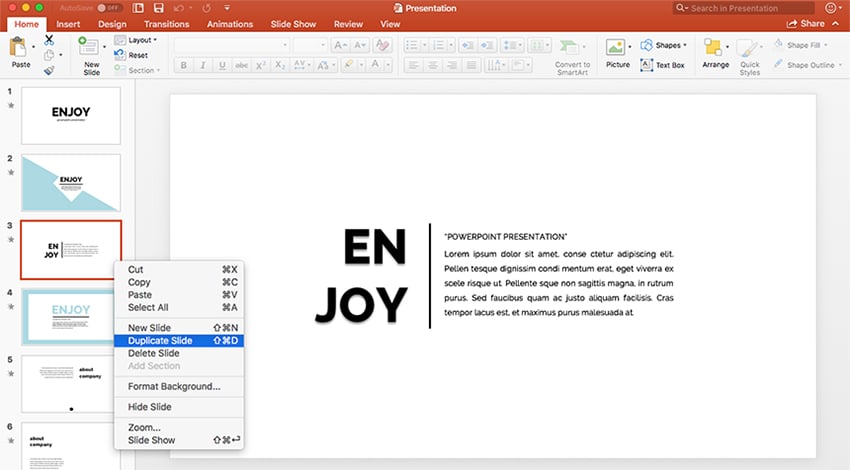
Task: Switch to the Transitions tab
Action: [x=166, y=24]
